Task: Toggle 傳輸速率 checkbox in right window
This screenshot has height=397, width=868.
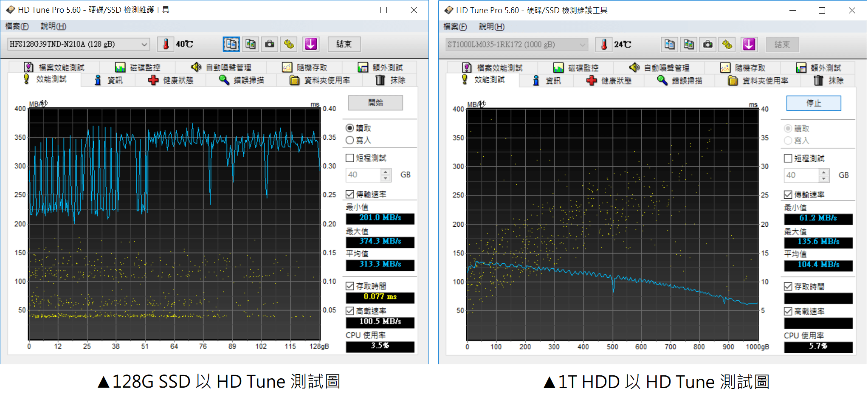Action: pyautogui.click(x=788, y=194)
